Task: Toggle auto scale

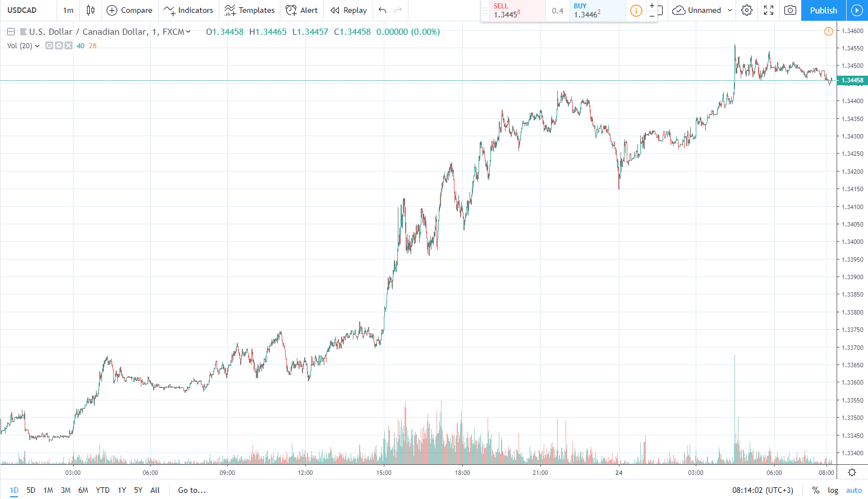Action: pyautogui.click(x=854, y=490)
